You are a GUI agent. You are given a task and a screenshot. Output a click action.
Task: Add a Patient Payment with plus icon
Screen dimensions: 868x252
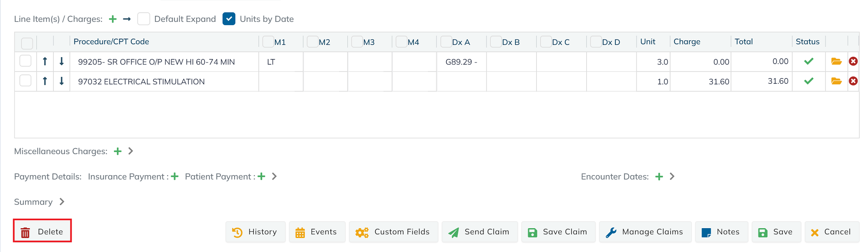tap(261, 176)
